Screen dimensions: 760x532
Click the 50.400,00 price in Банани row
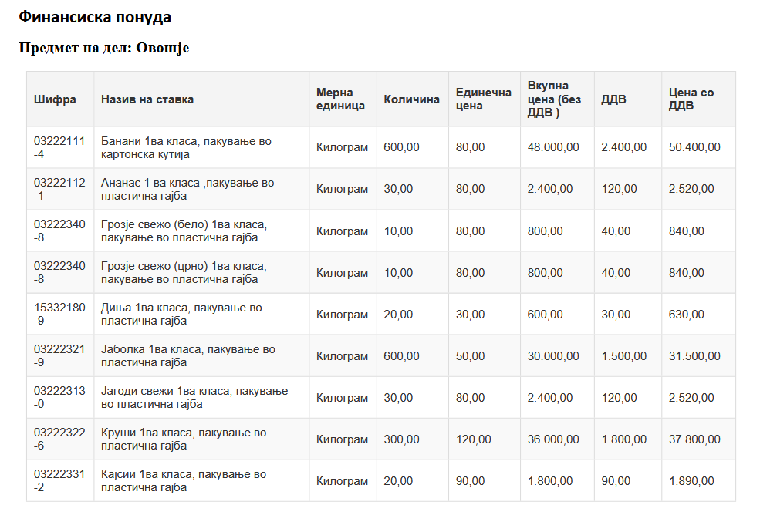click(694, 147)
